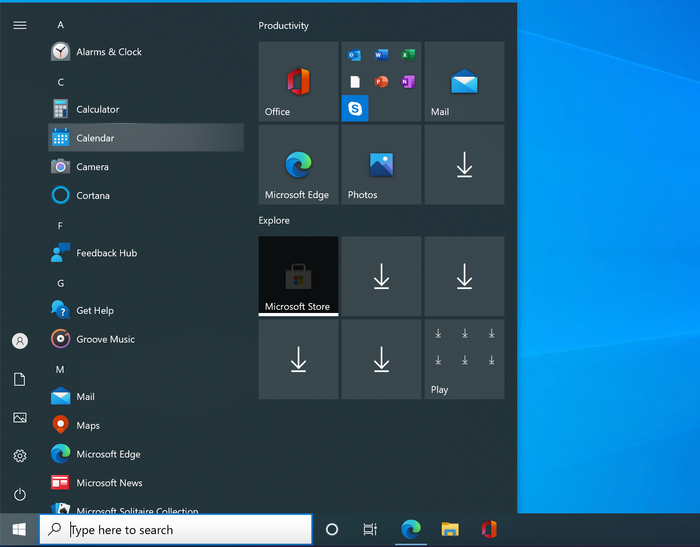Open the Get Help app
The width and height of the screenshot is (700, 547).
coord(146,310)
